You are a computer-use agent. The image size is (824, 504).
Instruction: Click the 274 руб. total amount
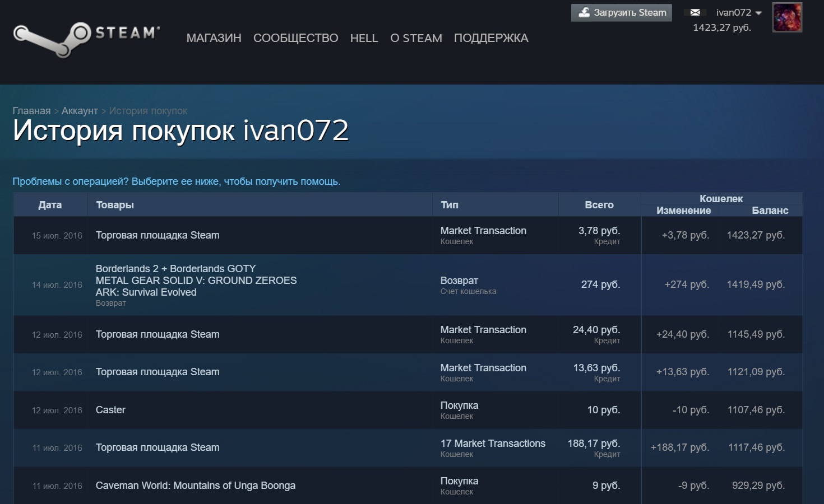coord(600,284)
